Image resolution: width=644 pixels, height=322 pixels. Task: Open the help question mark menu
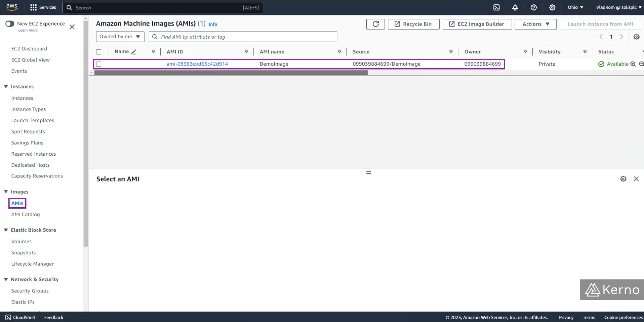pos(534,7)
